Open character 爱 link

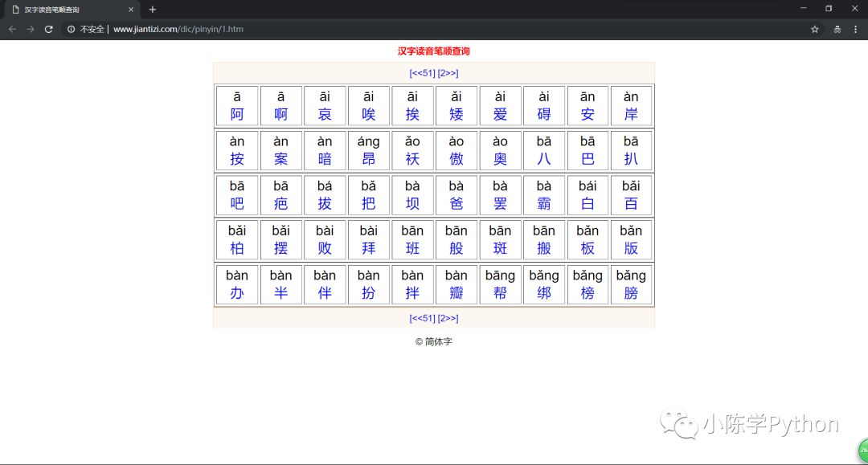[500, 115]
